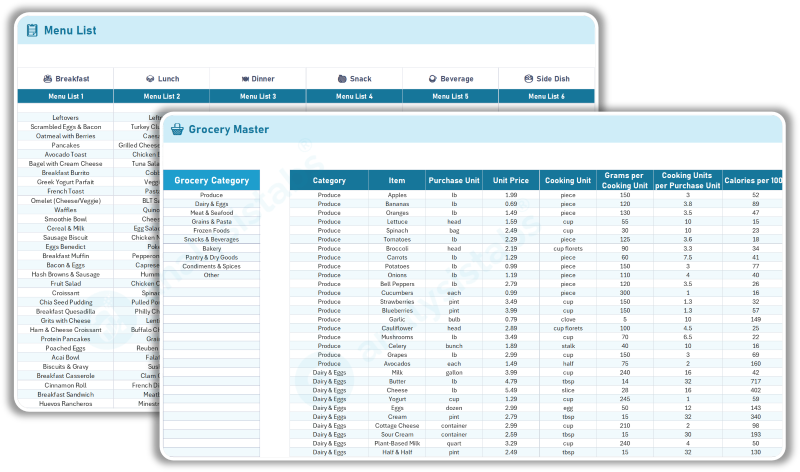Select the Menu List 1 column header
This screenshot has height=472, width=800.
66,96
